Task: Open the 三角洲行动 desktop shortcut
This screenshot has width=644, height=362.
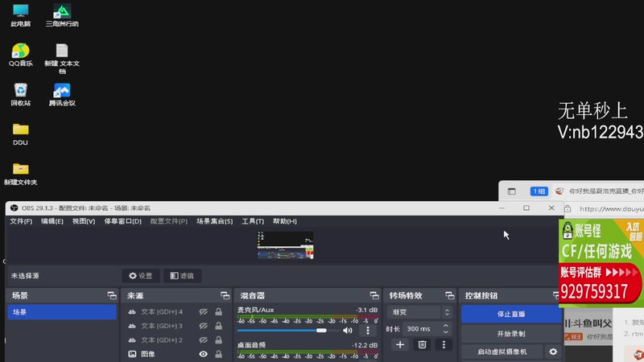Action: 62,15
